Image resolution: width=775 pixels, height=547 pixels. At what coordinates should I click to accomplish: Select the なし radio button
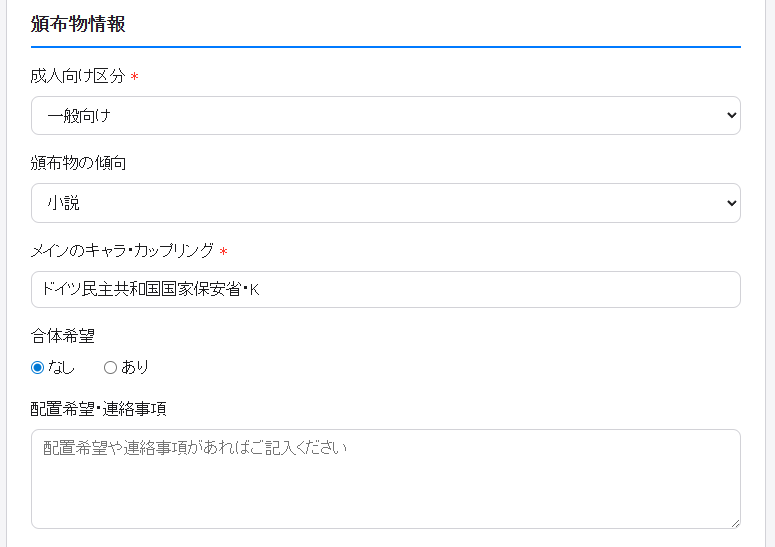(38, 367)
